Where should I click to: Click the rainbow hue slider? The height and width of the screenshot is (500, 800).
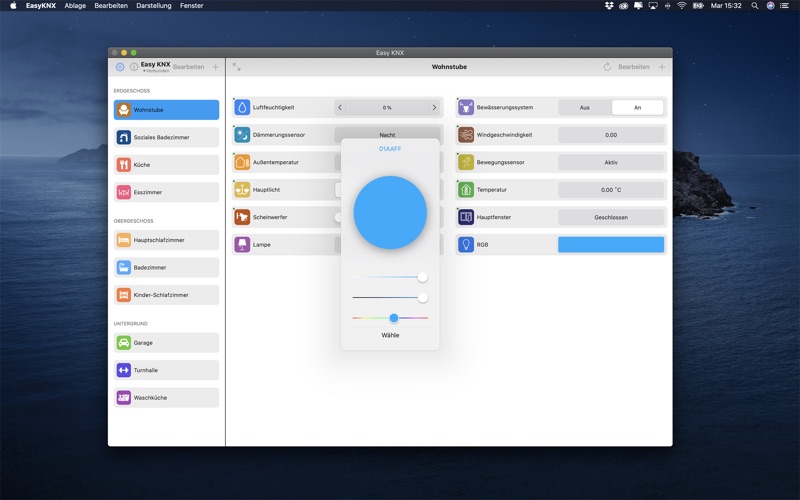click(x=390, y=318)
